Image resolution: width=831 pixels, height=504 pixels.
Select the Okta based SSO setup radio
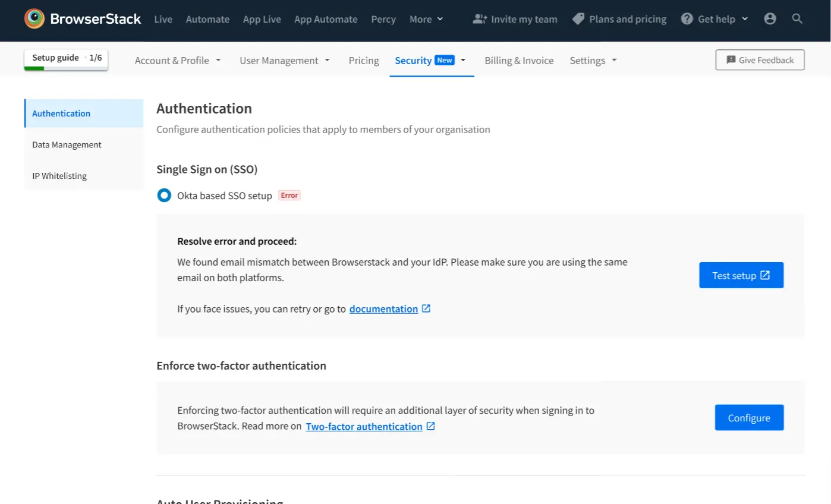[x=164, y=196]
